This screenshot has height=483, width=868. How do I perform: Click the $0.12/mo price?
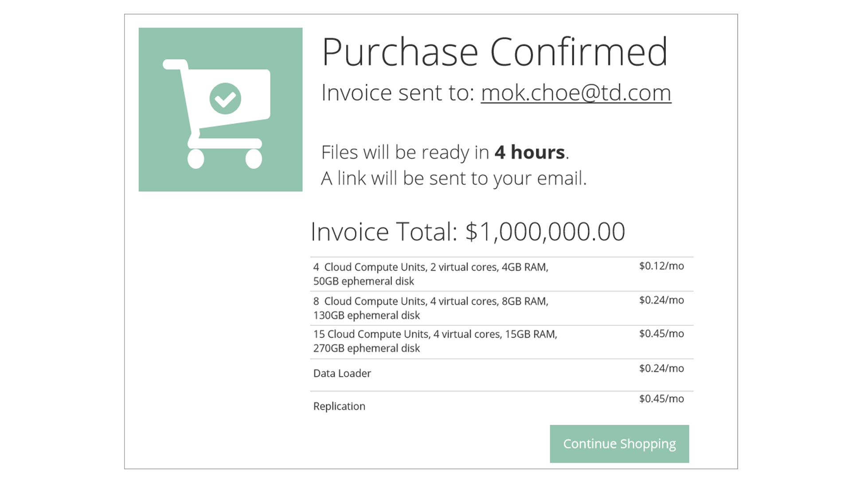pos(661,266)
